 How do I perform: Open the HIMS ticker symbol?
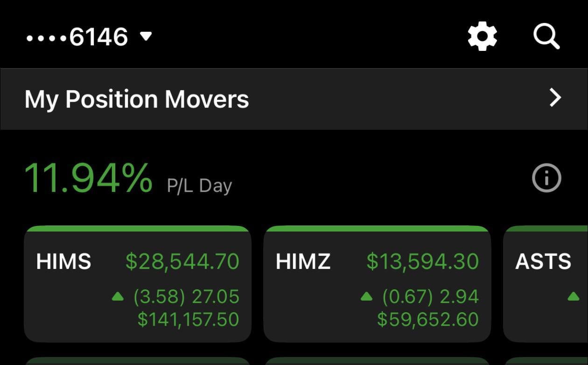point(63,261)
